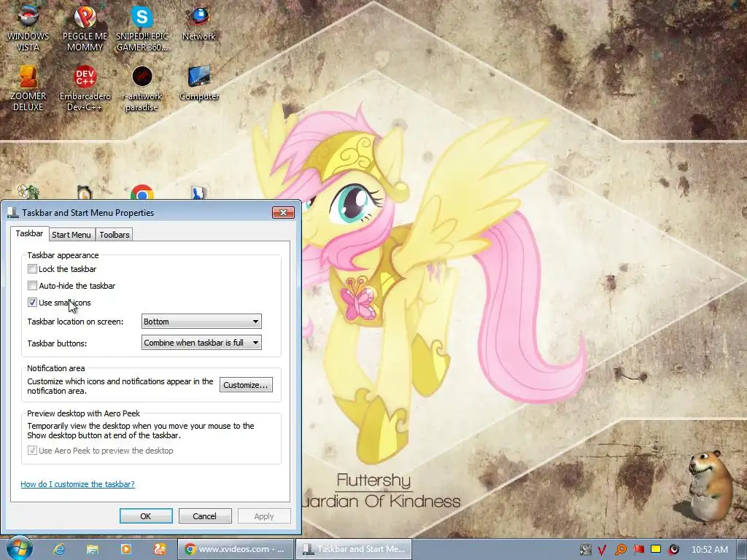Click the yellow square tray icon
The width and height of the screenshot is (747, 560).
pos(656,549)
